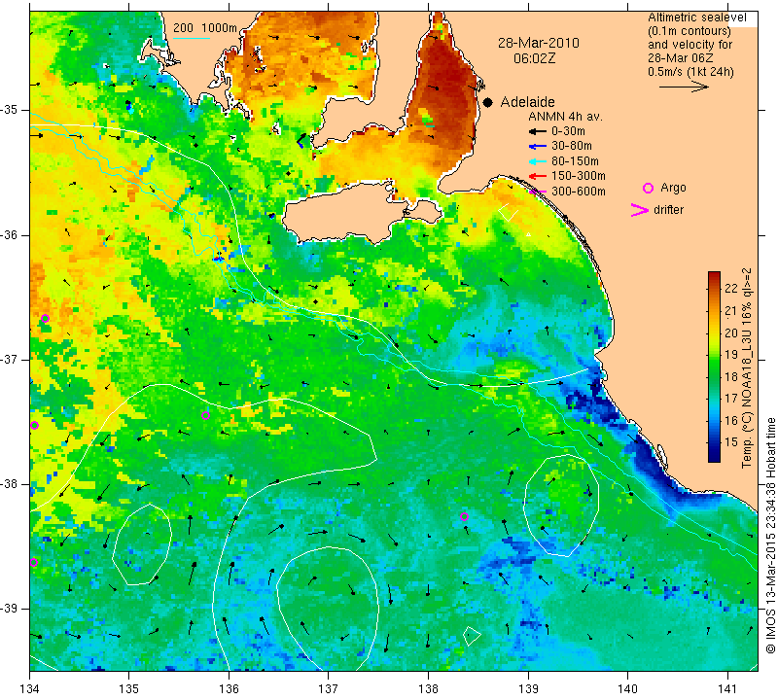
Task: Click the black Adelaide city dot
Action: 488,103
